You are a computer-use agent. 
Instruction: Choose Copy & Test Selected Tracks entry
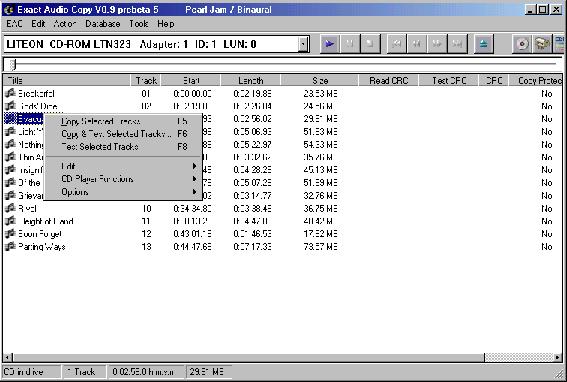pyautogui.click(x=123, y=134)
